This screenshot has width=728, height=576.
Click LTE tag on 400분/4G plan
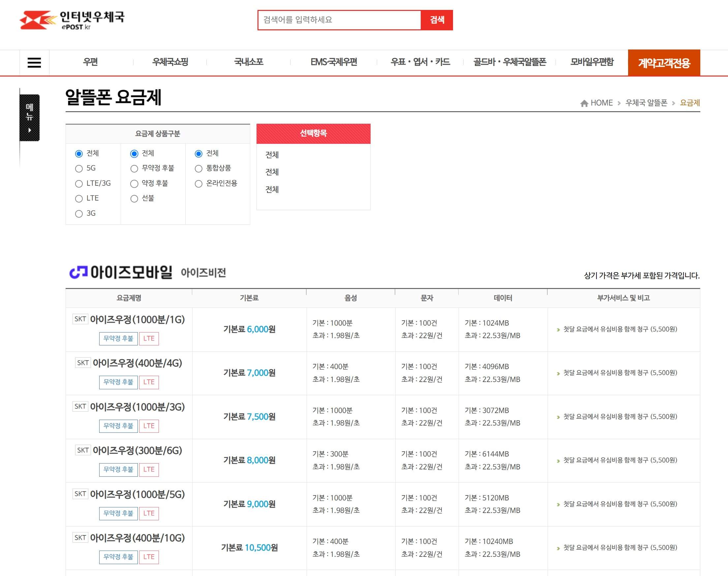tap(149, 382)
